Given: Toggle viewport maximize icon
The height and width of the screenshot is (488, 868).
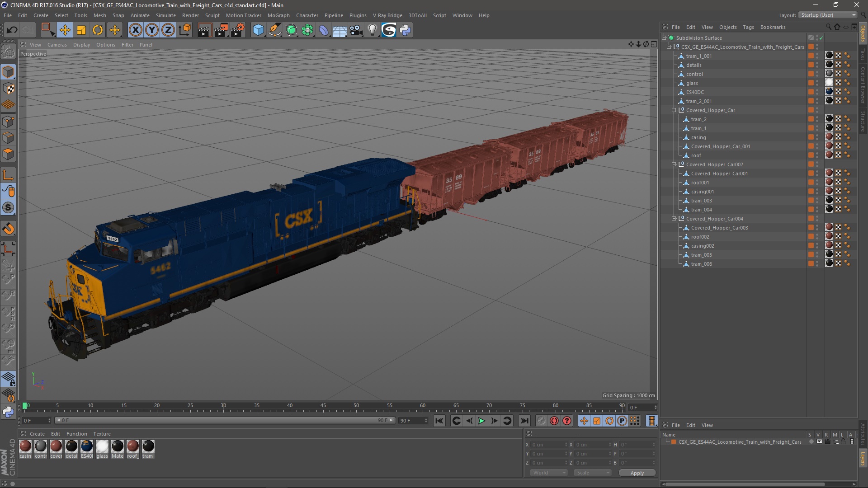Looking at the screenshot, I should coord(654,44).
